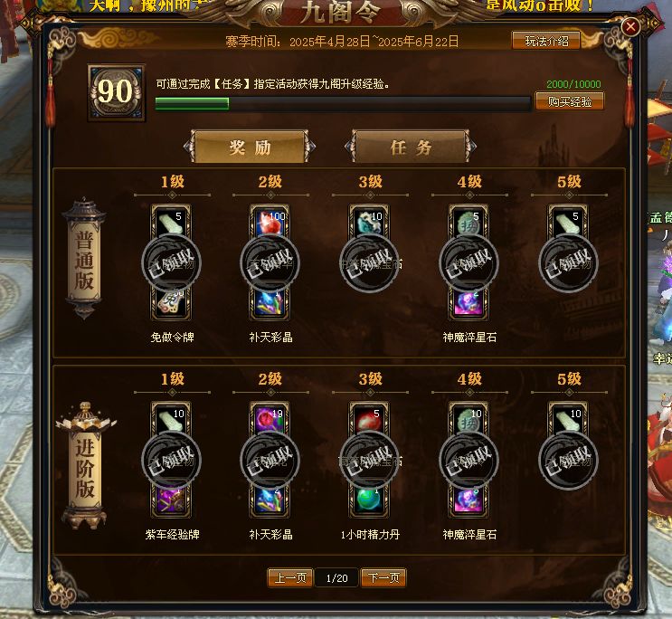Close the 九阁令 window
Image resolution: width=672 pixels, height=619 pixels.
(x=630, y=27)
